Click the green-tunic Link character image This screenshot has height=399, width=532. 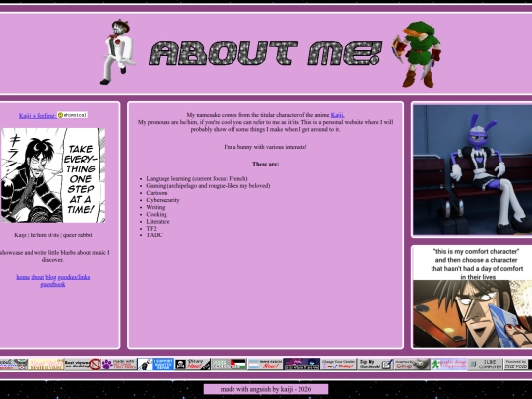(x=418, y=53)
